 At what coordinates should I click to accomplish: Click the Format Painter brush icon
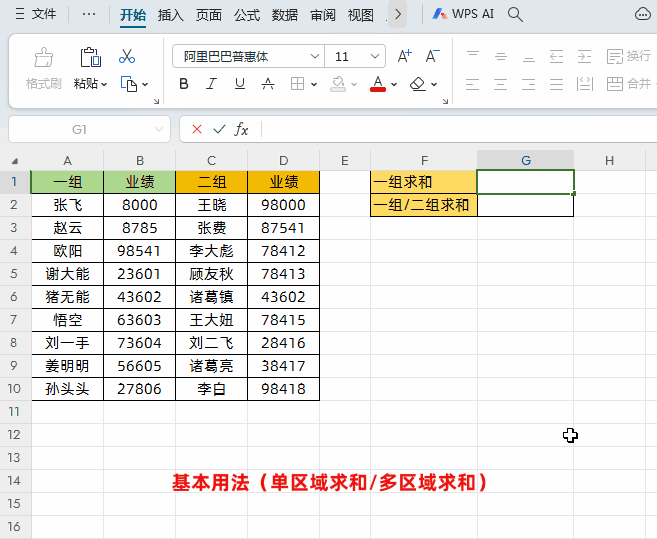(x=44, y=57)
